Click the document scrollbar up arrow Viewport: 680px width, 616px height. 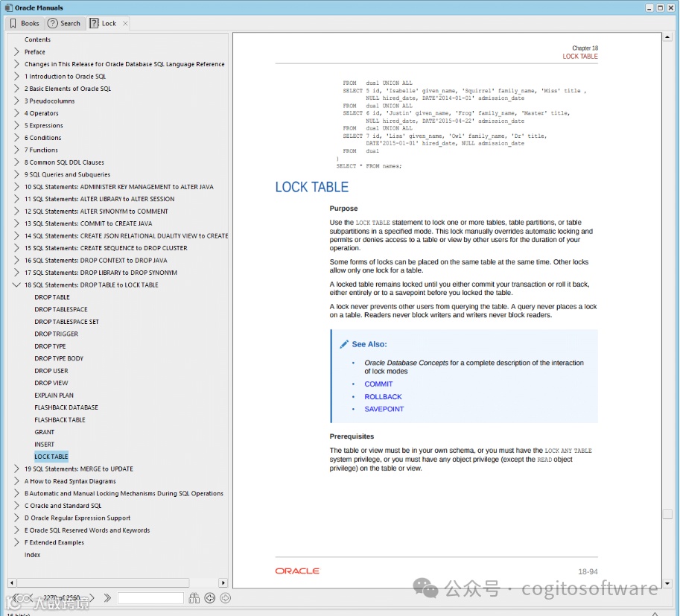coord(667,37)
